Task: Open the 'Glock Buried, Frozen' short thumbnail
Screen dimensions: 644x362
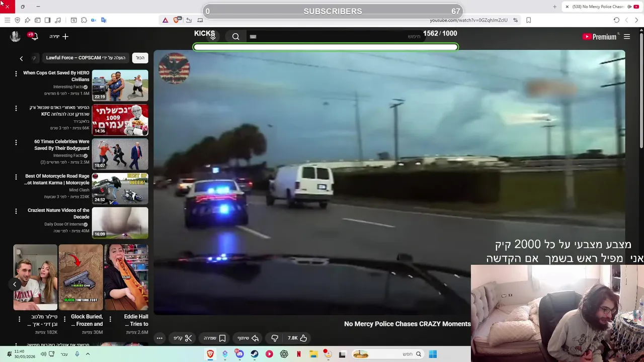Action: [x=80, y=277]
